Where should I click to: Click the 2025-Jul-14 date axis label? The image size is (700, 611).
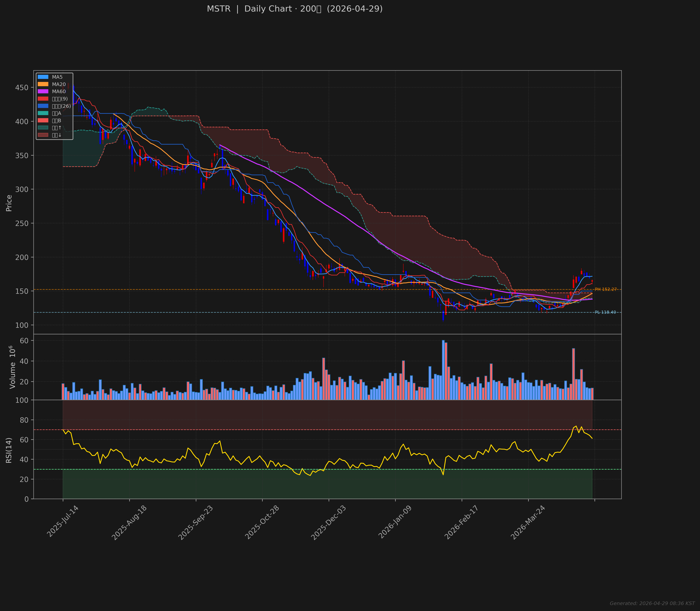[x=62, y=522]
